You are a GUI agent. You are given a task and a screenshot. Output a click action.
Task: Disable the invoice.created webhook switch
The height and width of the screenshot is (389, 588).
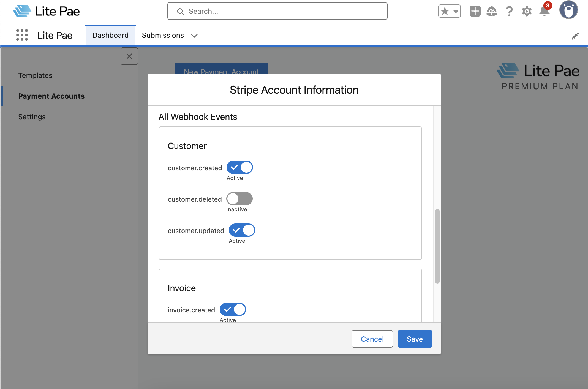(x=233, y=309)
